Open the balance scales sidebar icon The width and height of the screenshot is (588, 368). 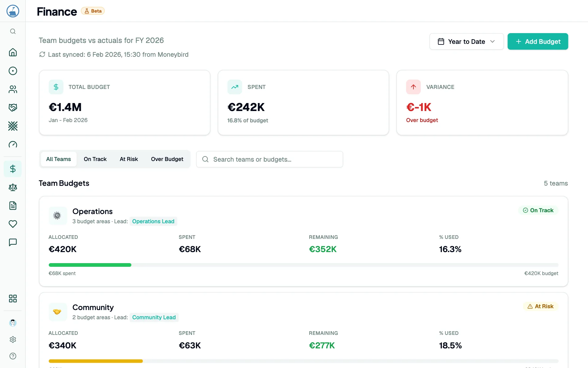coord(13,187)
